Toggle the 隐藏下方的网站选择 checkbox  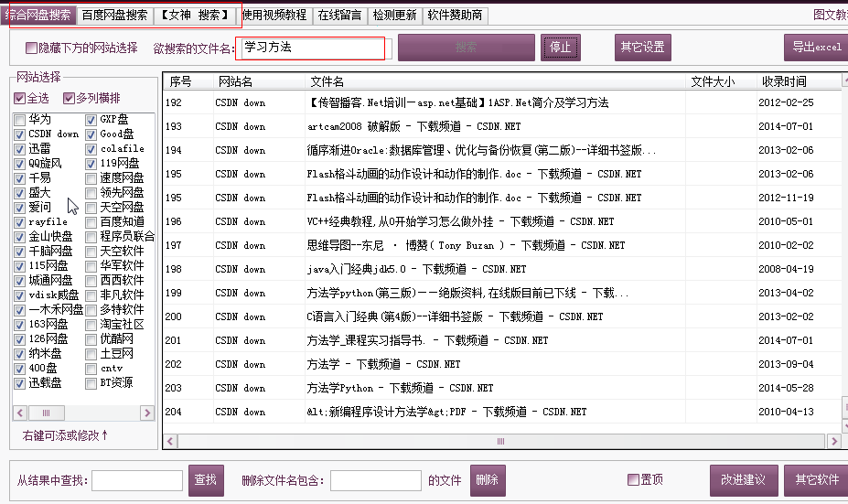tap(32, 48)
